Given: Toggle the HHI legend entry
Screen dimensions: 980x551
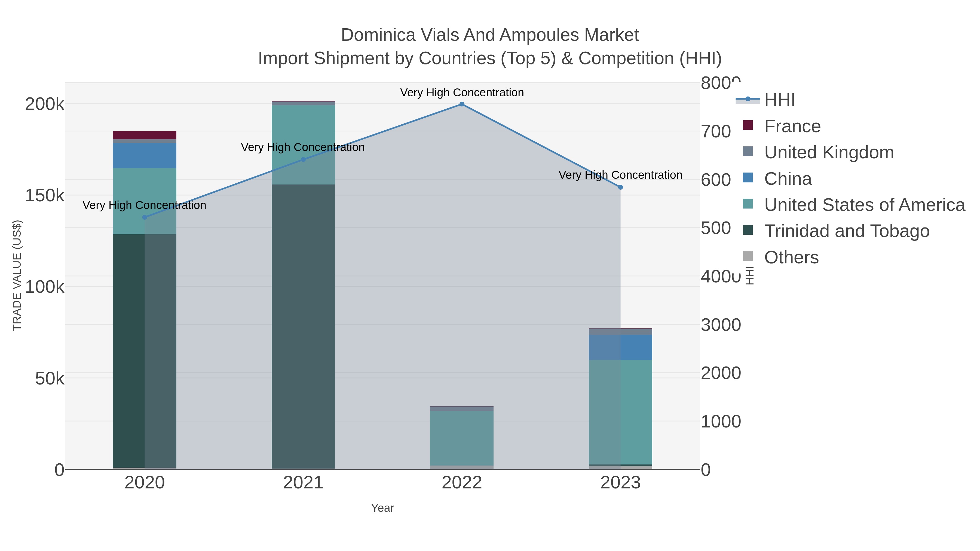Looking at the screenshot, I should [x=765, y=100].
